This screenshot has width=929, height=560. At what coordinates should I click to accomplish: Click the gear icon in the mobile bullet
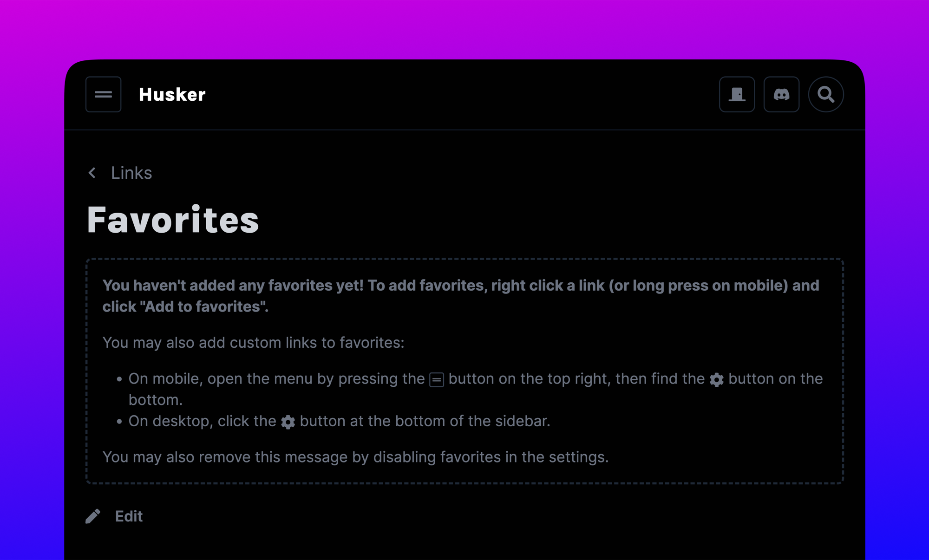coord(716,380)
